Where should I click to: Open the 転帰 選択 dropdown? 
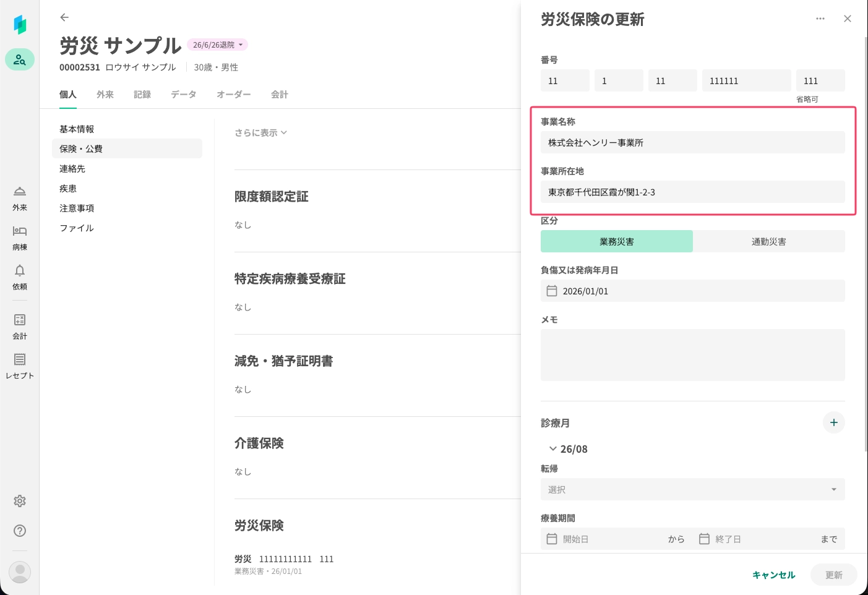coord(693,489)
